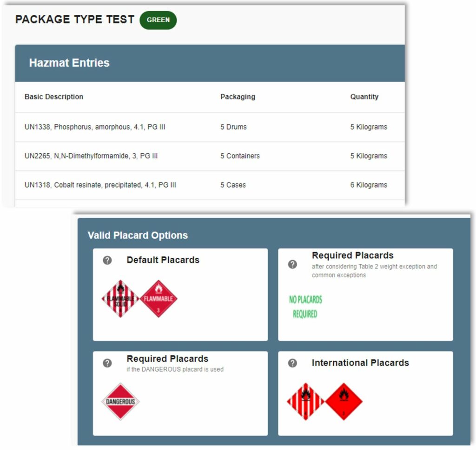Screen dimensions: 476x450
Task: Open help for International Placards
Action: pos(291,364)
